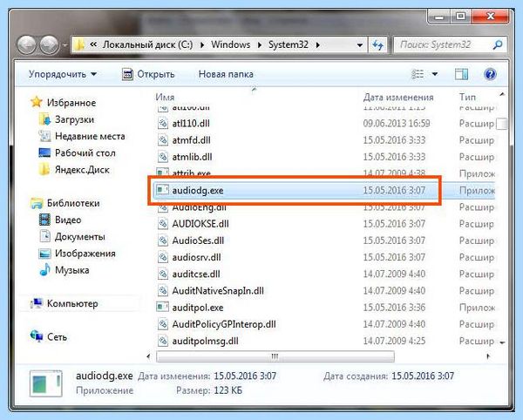
Task: Expand the arrow after System32 in path
Action: pos(317,45)
